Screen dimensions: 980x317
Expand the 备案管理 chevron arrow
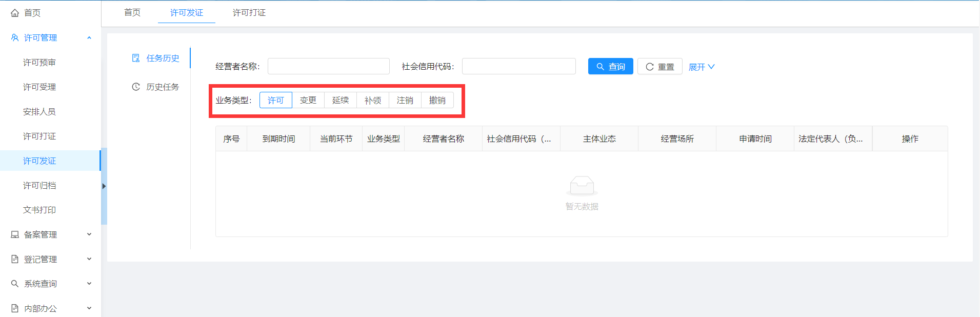(89, 234)
